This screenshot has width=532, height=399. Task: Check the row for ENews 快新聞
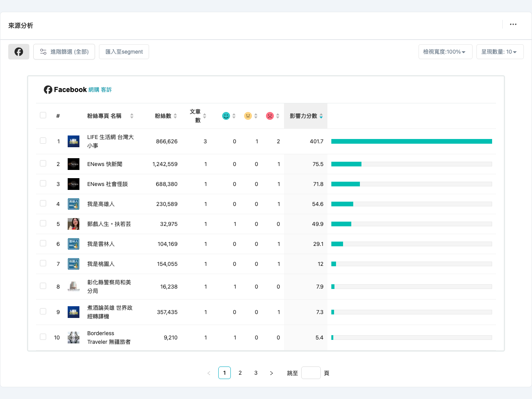tap(43, 163)
